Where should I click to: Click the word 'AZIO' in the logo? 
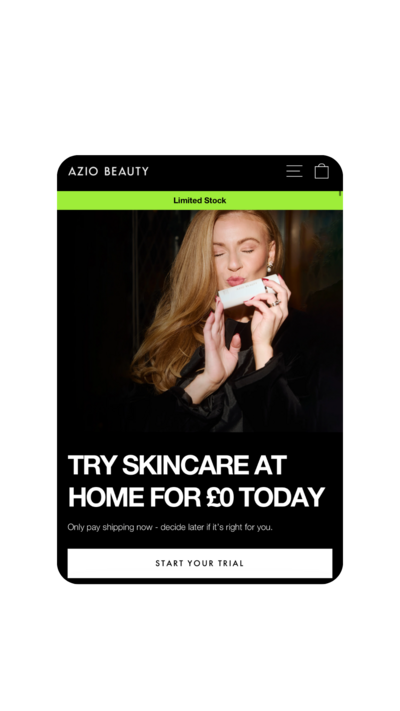tap(83, 171)
